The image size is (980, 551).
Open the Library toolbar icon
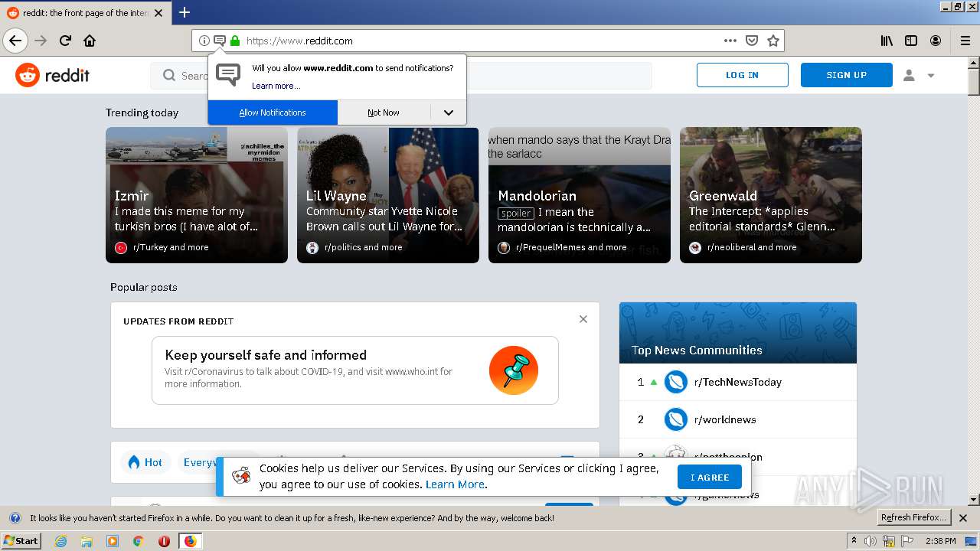[887, 41]
